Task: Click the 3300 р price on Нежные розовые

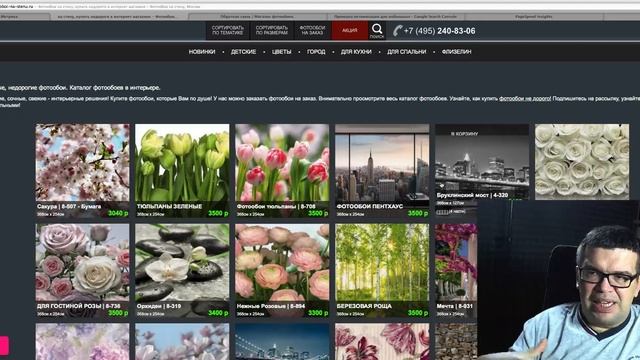Action: [318, 313]
